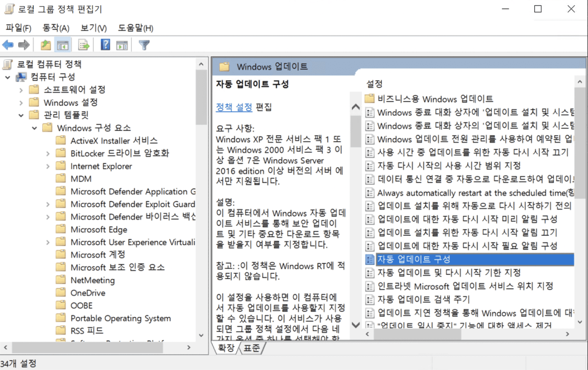The width and height of the screenshot is (588, 370).
Task: Open the 동작(A) menu
Action: (56, 28)
